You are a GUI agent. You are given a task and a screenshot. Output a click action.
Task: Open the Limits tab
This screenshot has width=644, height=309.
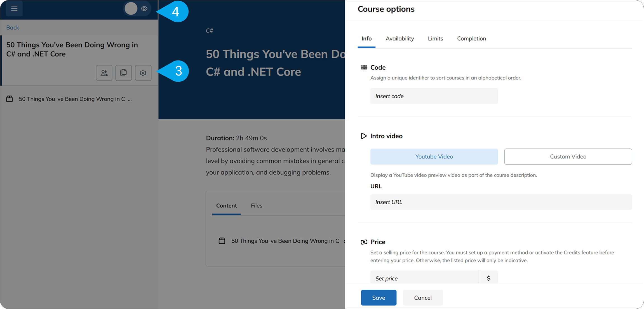pos(435,39)
